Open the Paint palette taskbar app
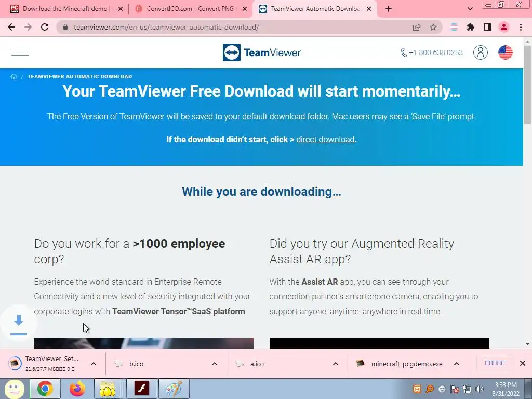The image size is (532, 399). coord(174,389)
